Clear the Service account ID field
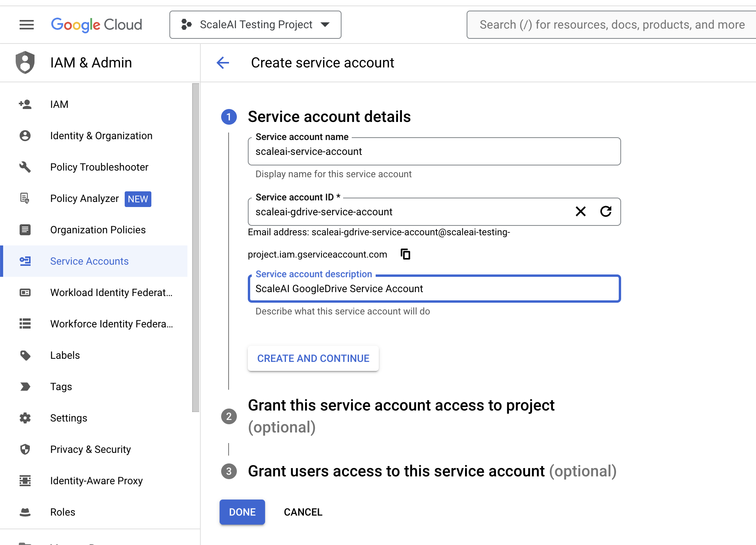Screen dimensions: 756x545 point(581,211)
